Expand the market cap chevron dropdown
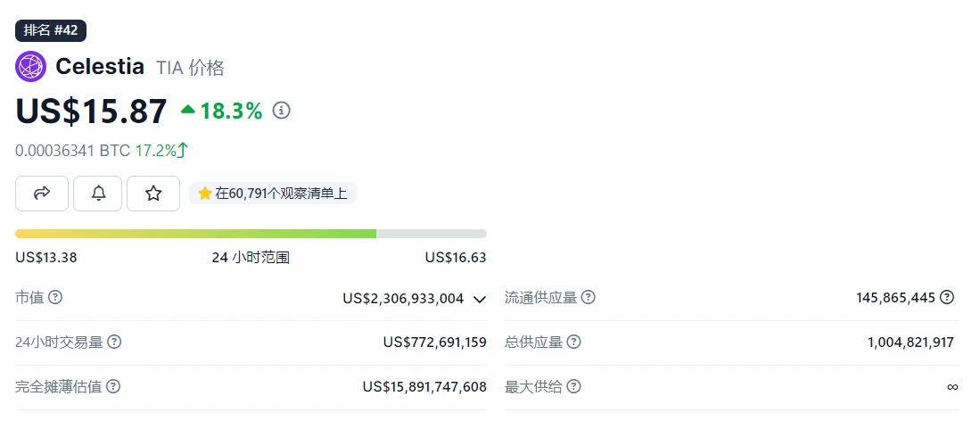 480,299
